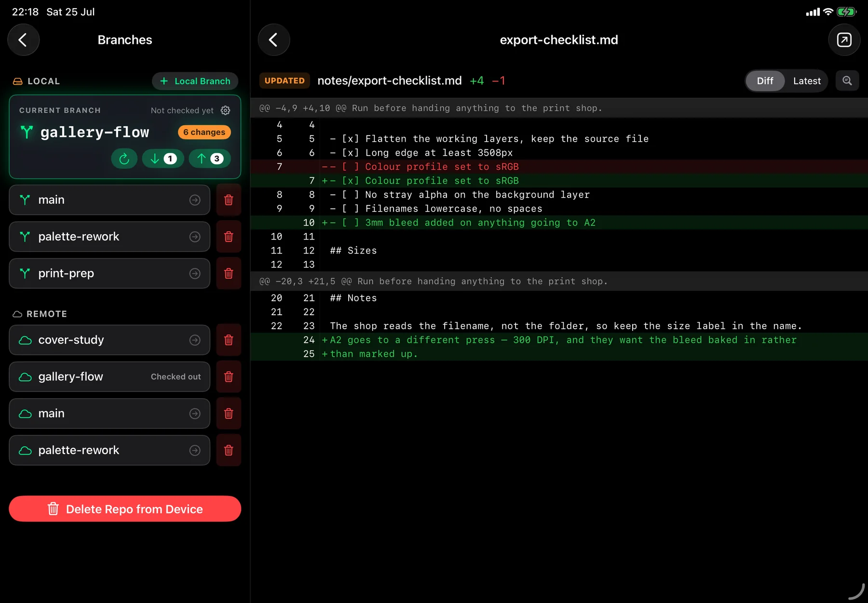Tap first hunk header @@ -4,9 +4,10
868x603 pixels.
point(559,108)
